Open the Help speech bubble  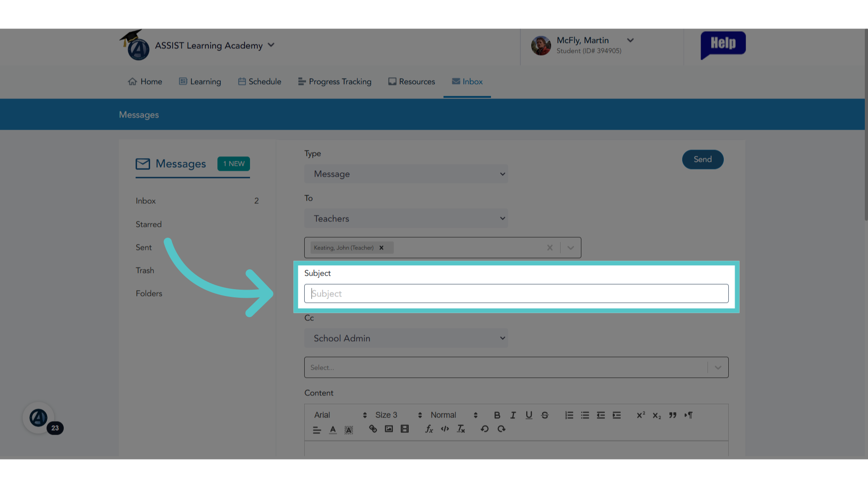pyautogui.click(x=723, y=45)
